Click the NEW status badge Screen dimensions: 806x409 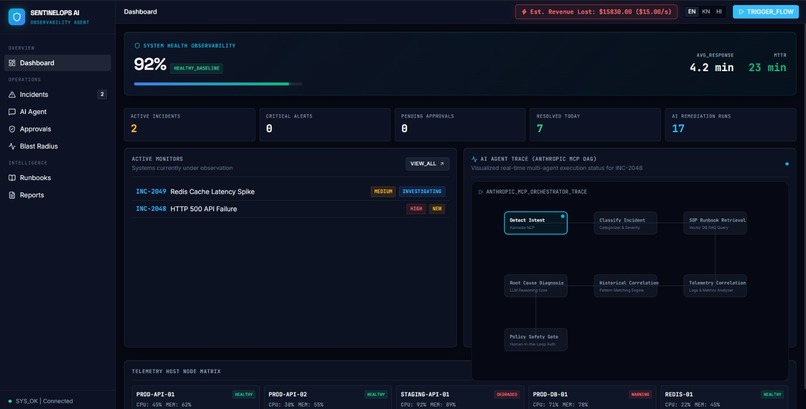[437, 209]
